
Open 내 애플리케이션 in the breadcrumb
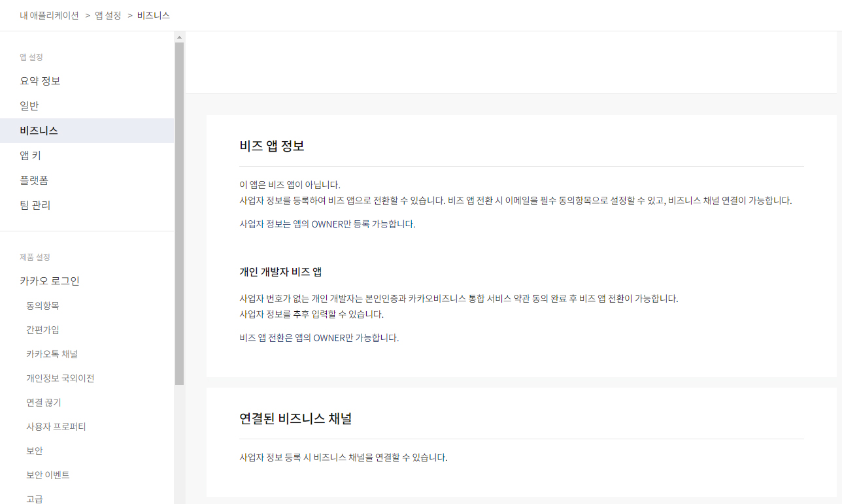tap(49, 15)
